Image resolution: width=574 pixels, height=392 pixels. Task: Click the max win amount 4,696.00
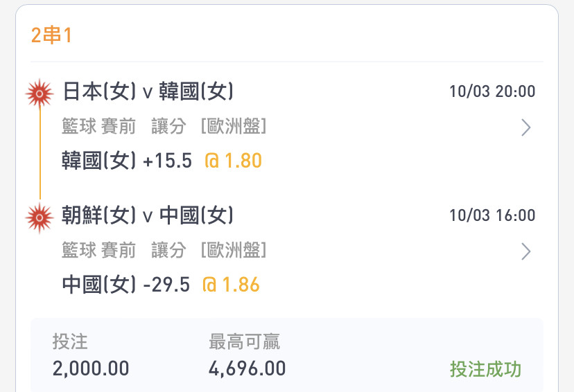pos(247,368)
